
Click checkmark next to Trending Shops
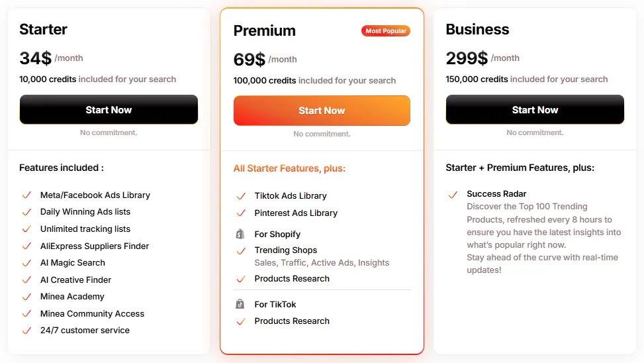[241, 250]
